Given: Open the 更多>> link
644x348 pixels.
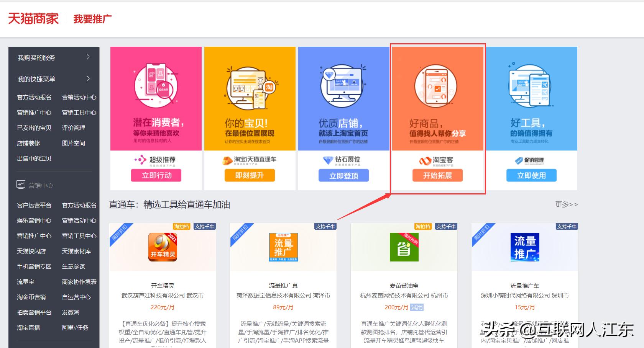Looking at the screenshot, I should (567, 204).
